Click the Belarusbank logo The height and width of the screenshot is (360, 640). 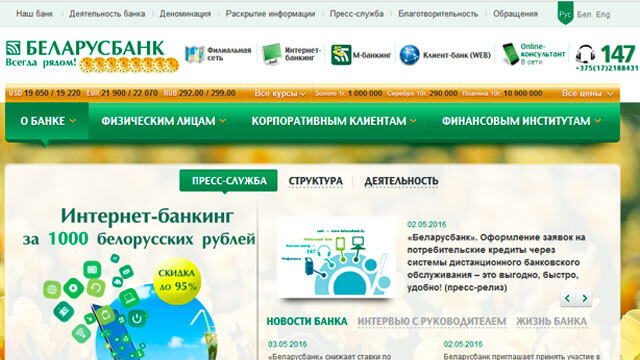coord(85,49)
